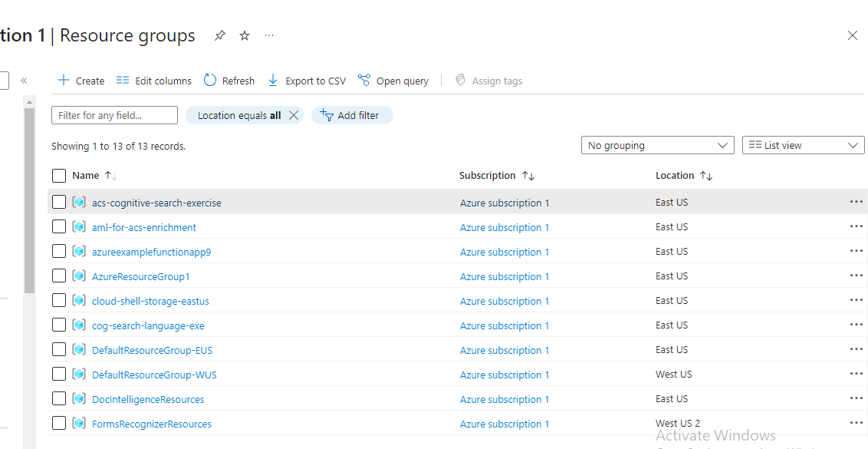Remove the Location equals all filter

coord(294,115)
